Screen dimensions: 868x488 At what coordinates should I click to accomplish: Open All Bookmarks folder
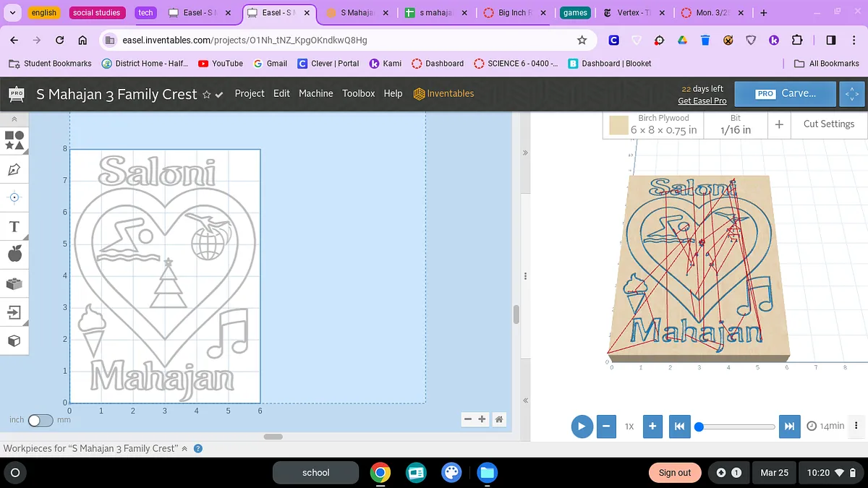(826, 64)
